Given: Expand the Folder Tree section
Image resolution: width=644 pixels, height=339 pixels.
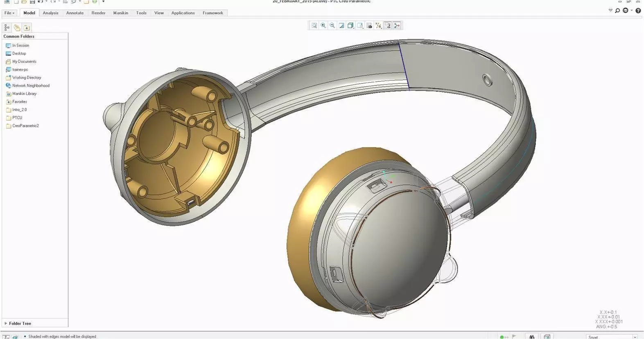Looking at the screenshot, I should click(6, 323).
